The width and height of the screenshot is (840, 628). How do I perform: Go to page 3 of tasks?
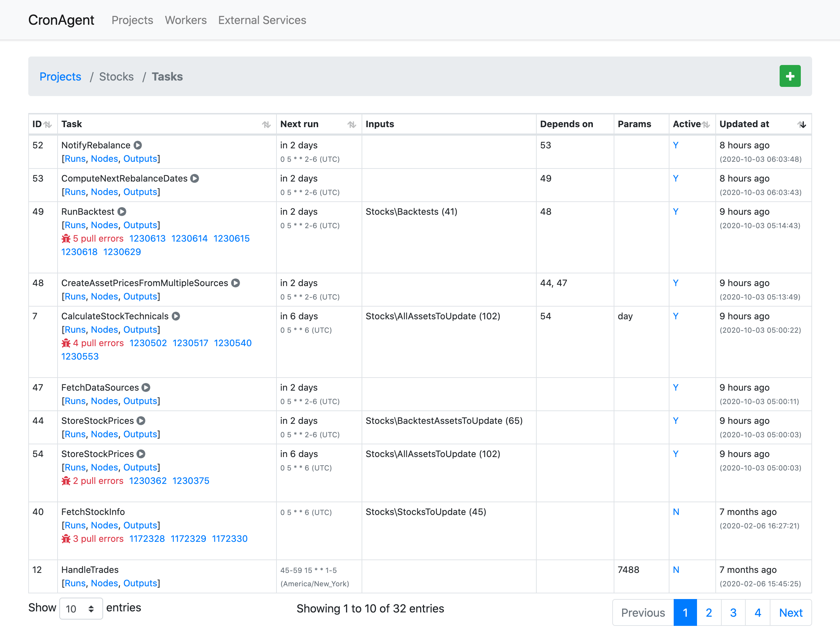[733, 612]
